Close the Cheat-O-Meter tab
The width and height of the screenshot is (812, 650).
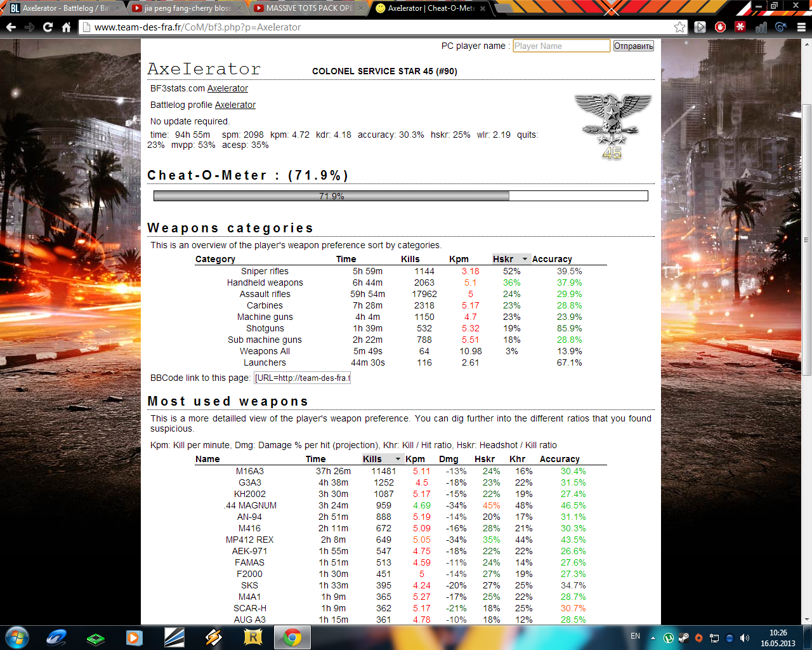(x=483, y=8)
